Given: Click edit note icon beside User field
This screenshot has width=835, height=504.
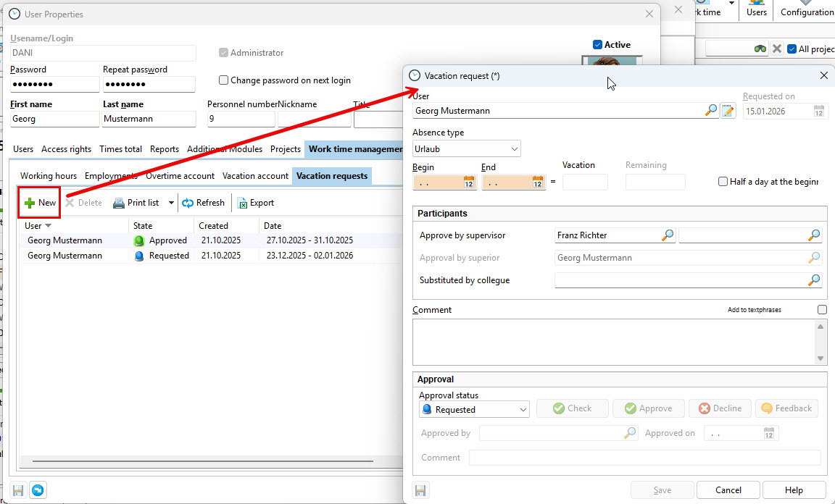Looking at the screenshot, I should coord(728,111).
